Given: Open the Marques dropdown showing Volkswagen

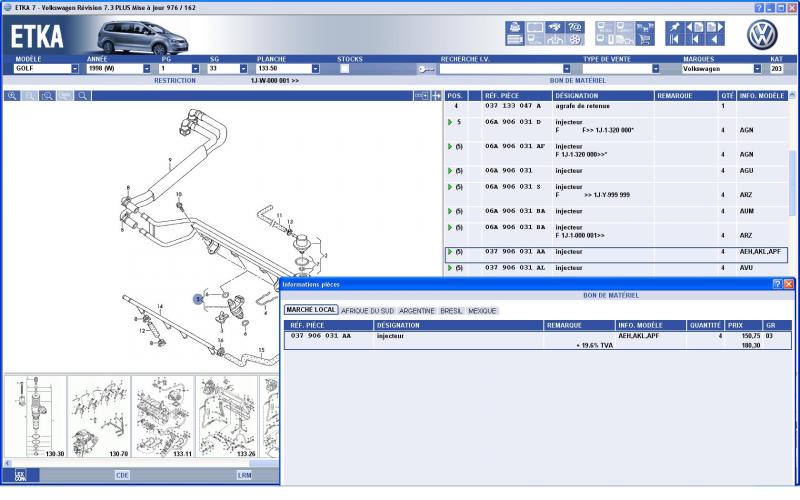Looking at the screenshot, I should point(757,69).
